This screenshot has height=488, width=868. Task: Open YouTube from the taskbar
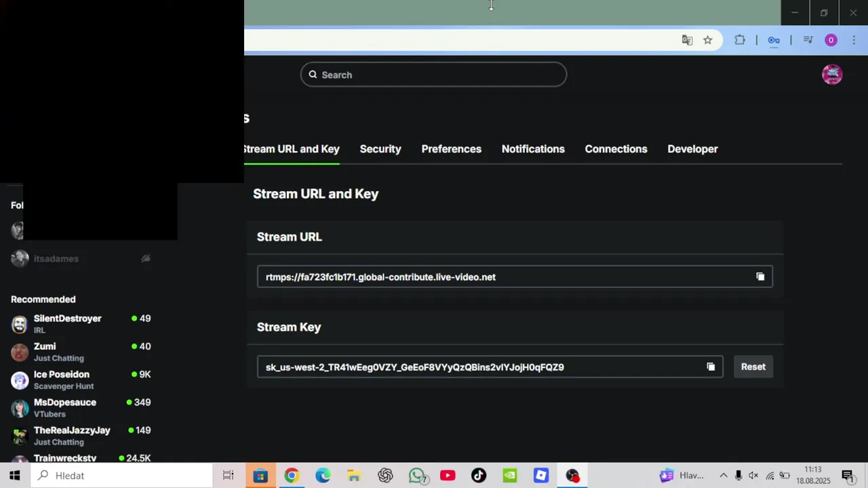(x=448, y=476)
